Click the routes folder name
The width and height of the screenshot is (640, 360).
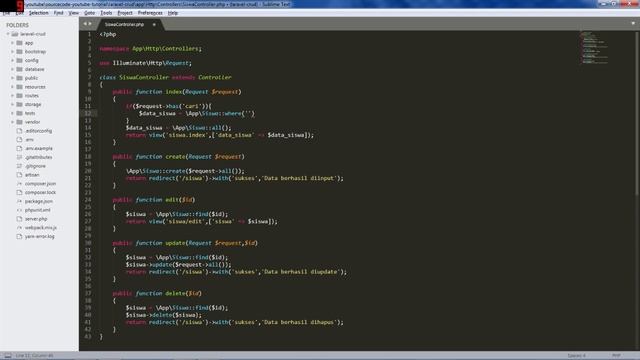[x=32, y=96]
